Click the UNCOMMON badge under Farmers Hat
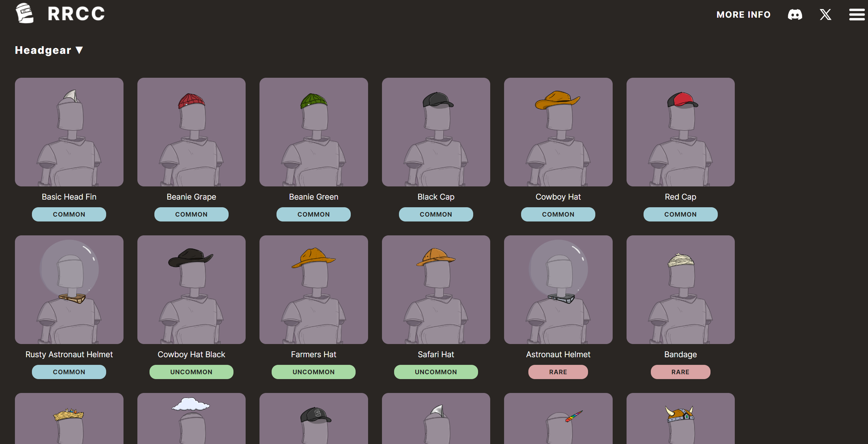Viewport: 868px width, 444px height. pyautogui.click(x=314, y=372)
